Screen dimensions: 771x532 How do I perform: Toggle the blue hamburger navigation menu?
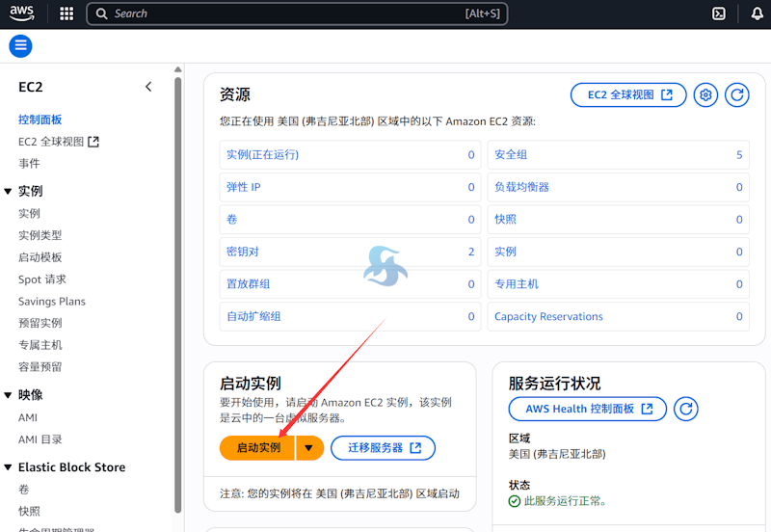(20, 45)
